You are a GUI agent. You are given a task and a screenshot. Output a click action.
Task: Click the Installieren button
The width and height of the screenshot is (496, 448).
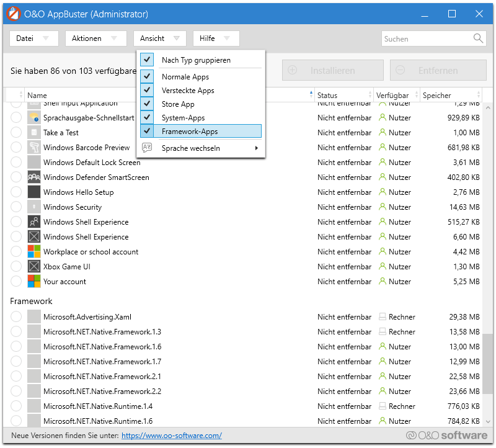click(x=333, y=70)
